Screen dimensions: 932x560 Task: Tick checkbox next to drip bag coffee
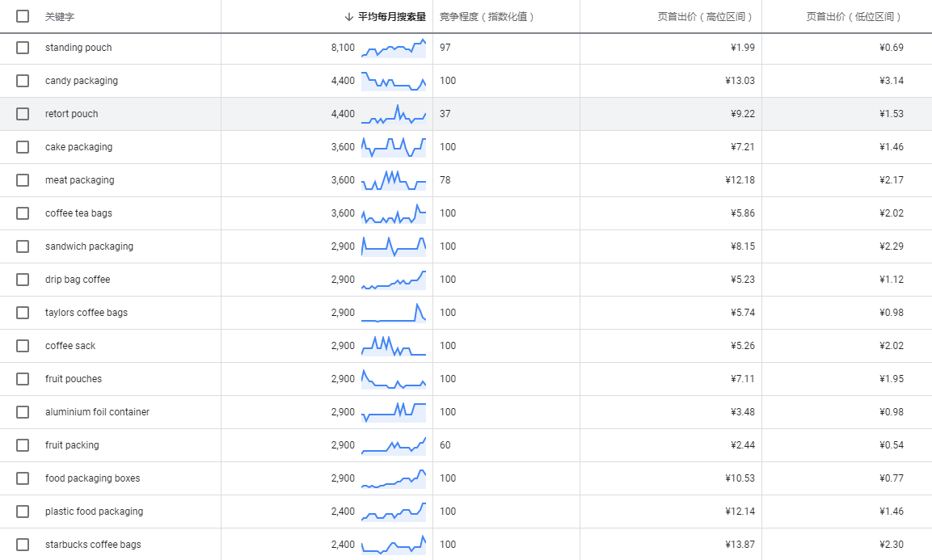coord(23,280)
